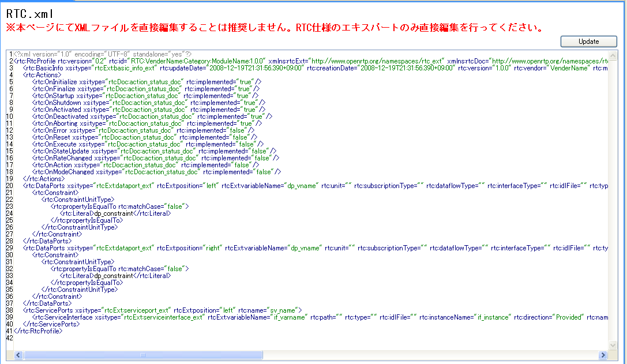627x364 pixels.
Task: Click the rtc:DataPorts line with position left
Action: tap(316, 186)
